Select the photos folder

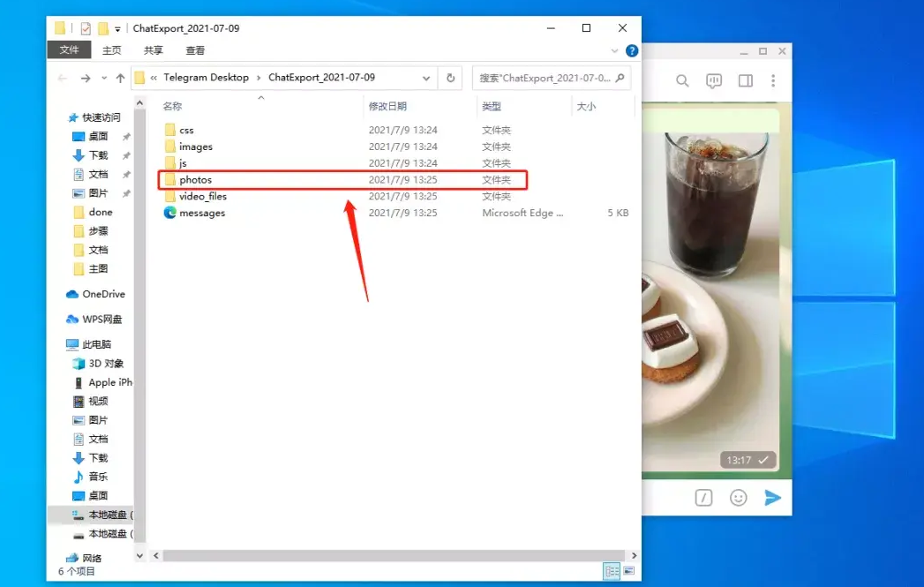[195, 180]
